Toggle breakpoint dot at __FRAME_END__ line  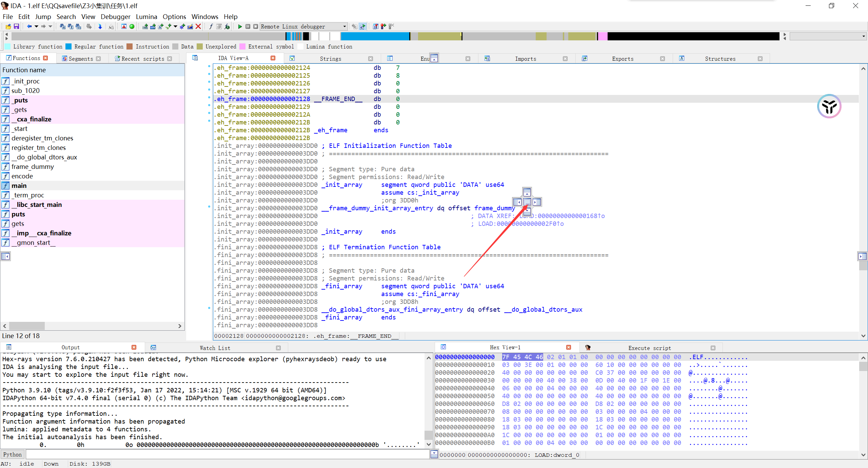pos(209,97)
